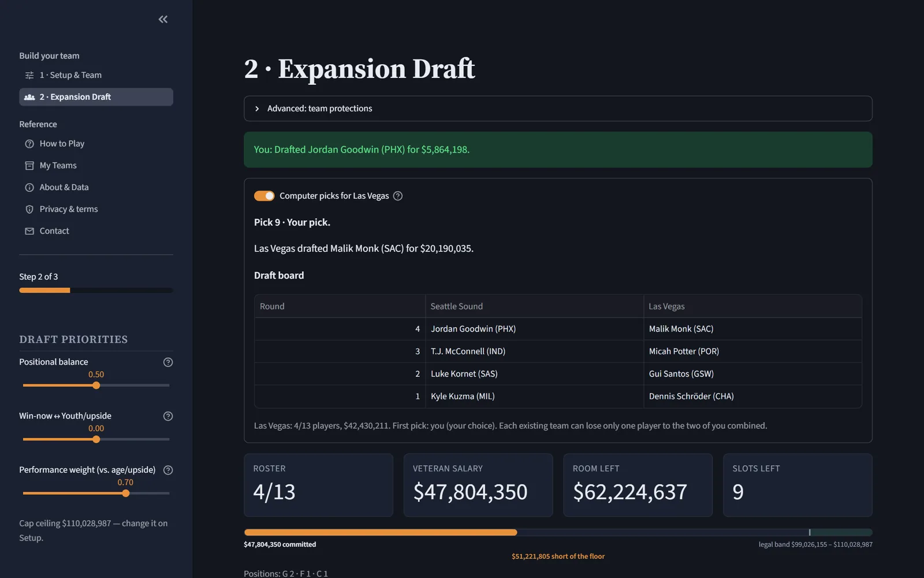Image resolution: width=924 pixels, height=578 pixels.
Task: Open help tooltip for Positional balance
Action: click(x=168, y=362)
